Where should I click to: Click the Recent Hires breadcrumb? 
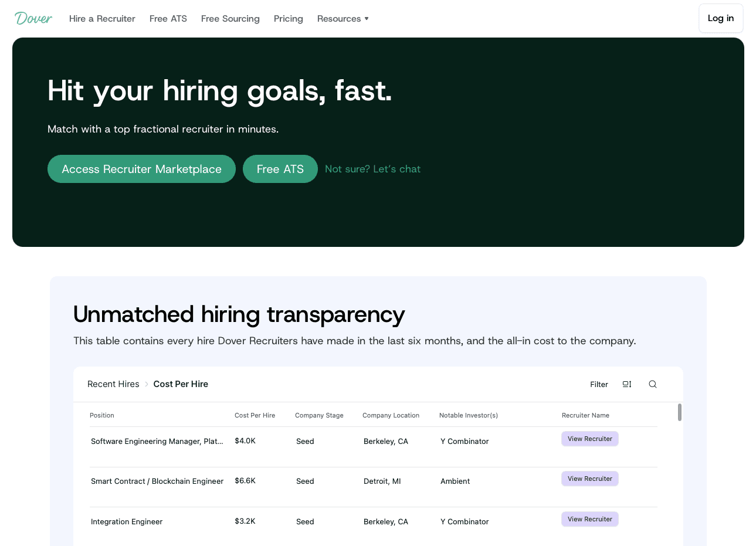pos(113,384)
